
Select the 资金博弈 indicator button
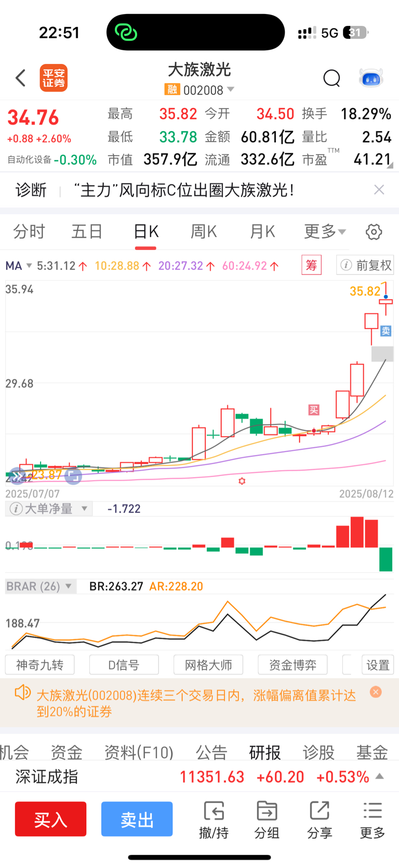click(x=292, y=665)
